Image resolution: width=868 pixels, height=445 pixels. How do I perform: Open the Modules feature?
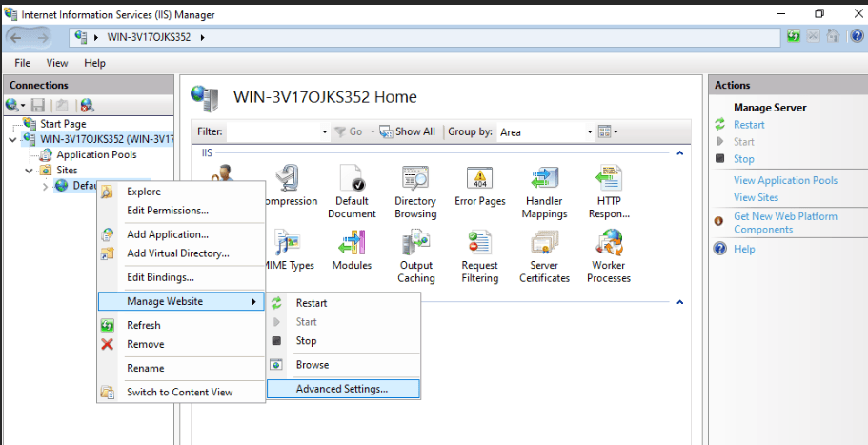point(352,251)
